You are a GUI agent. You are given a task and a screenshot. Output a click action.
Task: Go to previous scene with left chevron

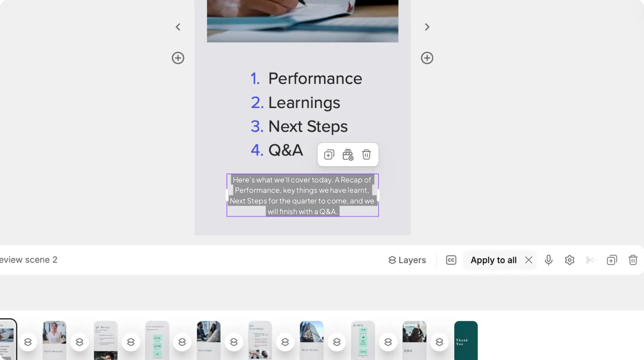(x=178, y=27)
